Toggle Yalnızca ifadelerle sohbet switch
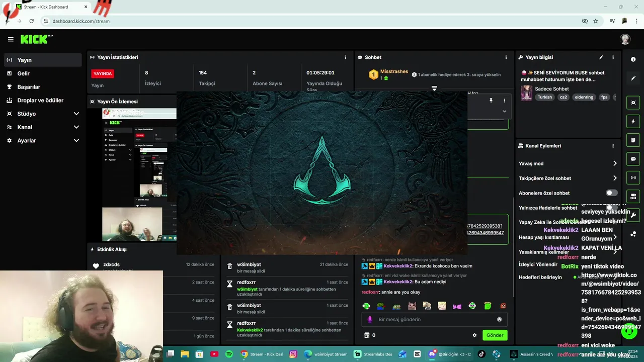The image size is (644, 362). tap(611, 208)
